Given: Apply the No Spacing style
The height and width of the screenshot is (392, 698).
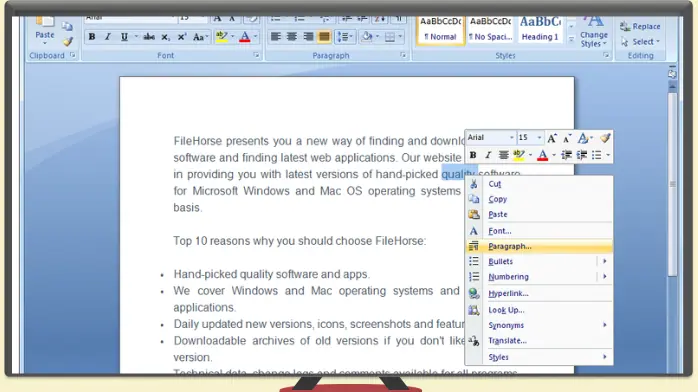Looking at the screenshot, I should tap(490, 29).
